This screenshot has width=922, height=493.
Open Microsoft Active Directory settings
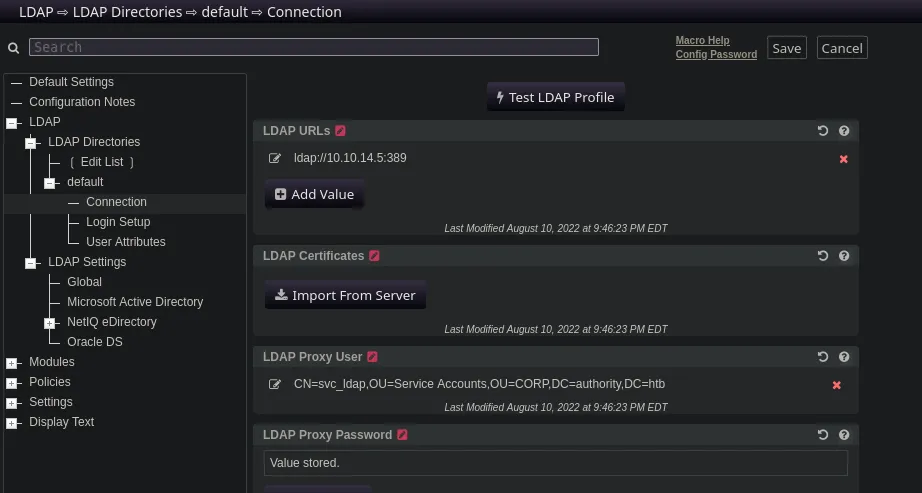click(x=135, y=302)
